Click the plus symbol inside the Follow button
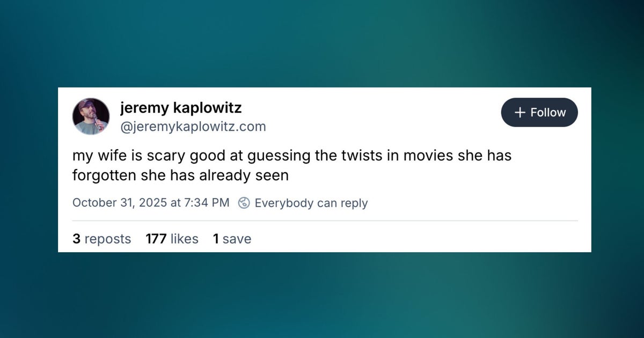Image resolution: width=644 pixels, height=338 pixels. coord(519,113)
